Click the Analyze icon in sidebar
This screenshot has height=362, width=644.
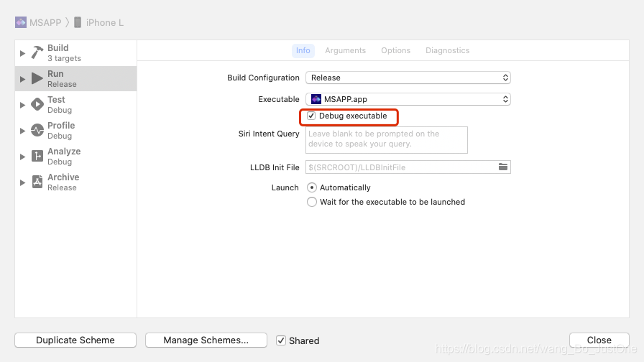tap(37, 156)
